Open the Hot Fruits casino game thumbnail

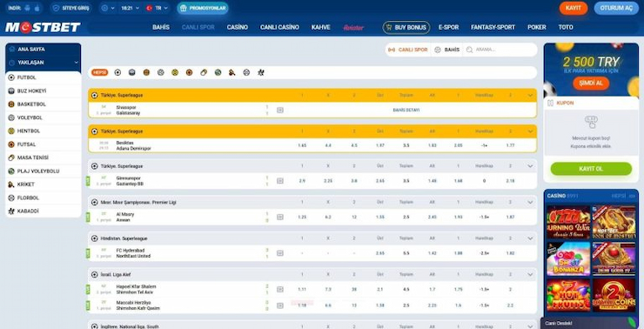coord(568,295)
